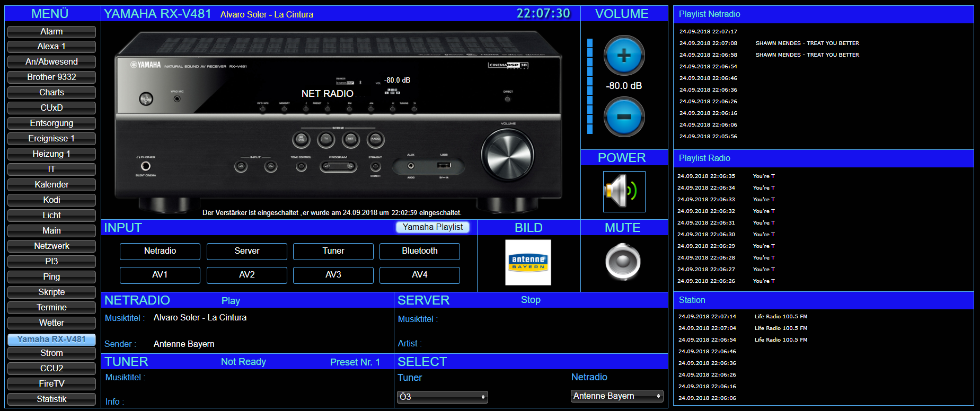
Task: Click the Antenne Bayern station logo
Action: click(528, 262)
